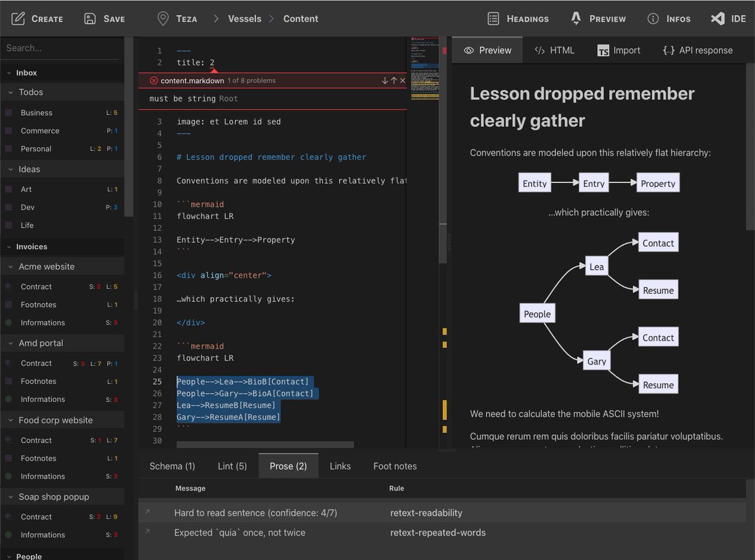Tick the Life idea checkbox
755x560 pixels.
click(x=8, y=225)
